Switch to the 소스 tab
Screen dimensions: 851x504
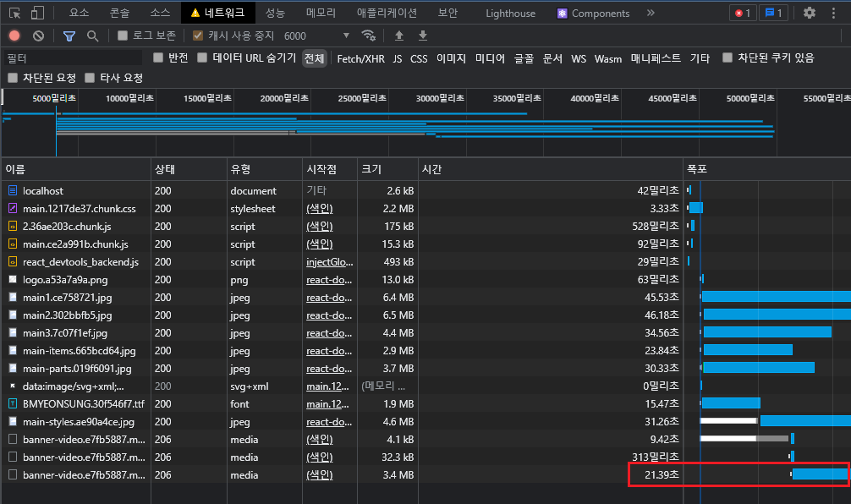160,13
